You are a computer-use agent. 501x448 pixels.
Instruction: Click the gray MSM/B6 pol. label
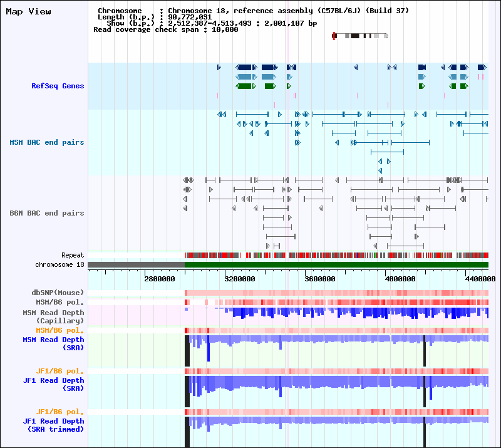[x=59, y=302]
